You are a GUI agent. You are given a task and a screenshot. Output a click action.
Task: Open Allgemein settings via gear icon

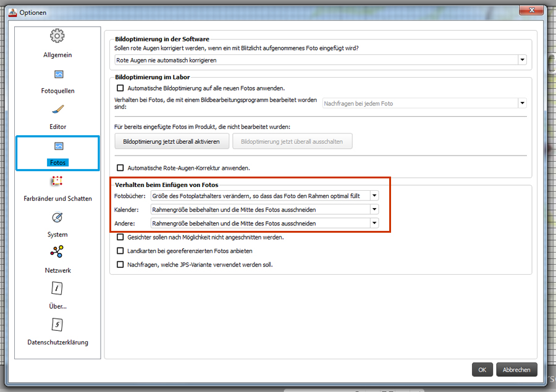pos(57,35)
